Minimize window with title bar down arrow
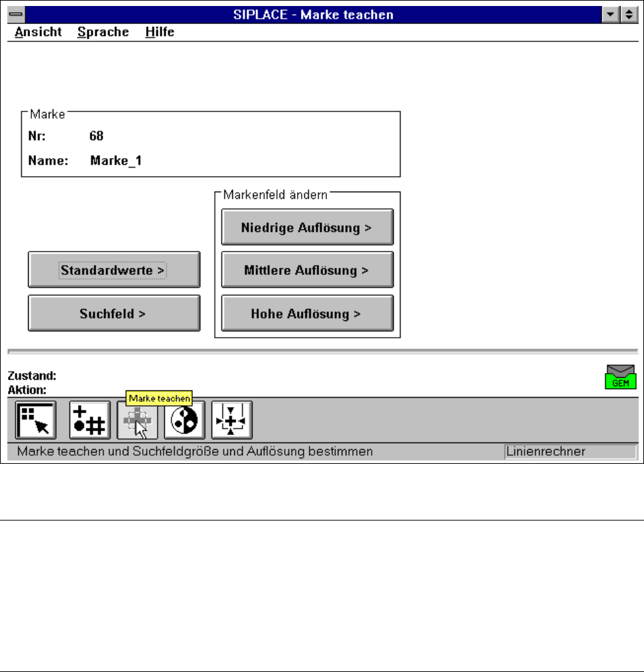The height and width of the screenshot is (672, 644). (x=610, y=15)
